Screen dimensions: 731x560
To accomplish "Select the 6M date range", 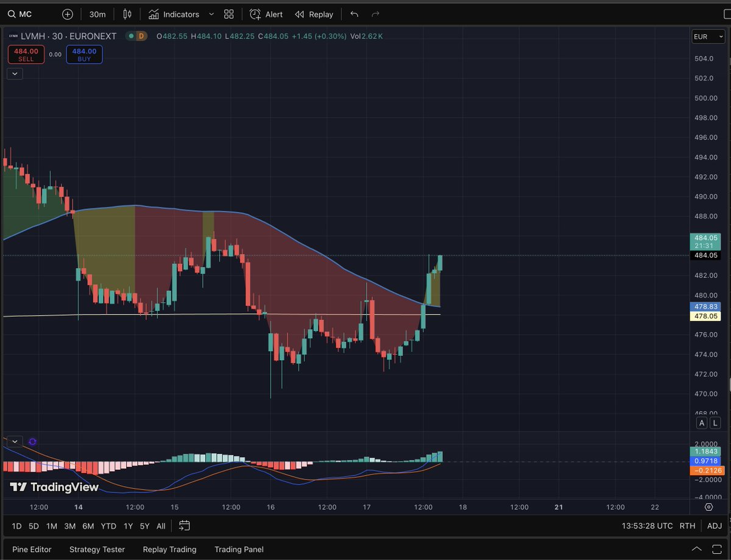I will [x=88, y=526].
